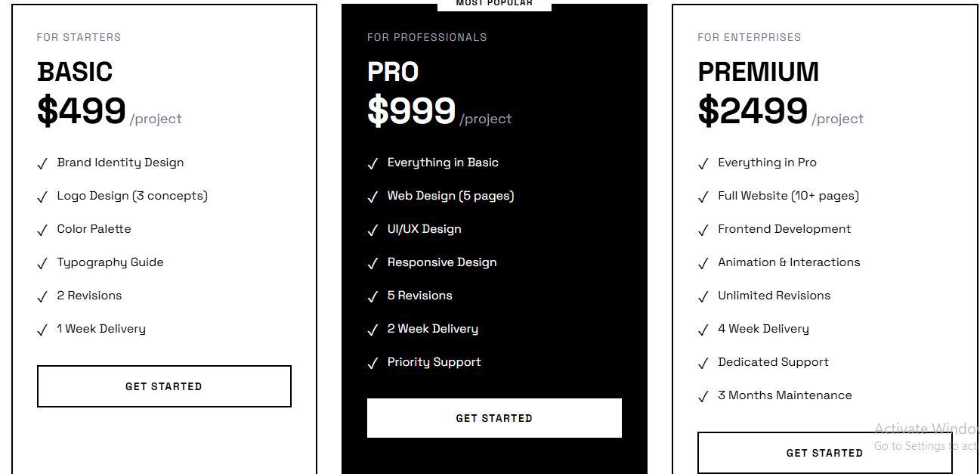Click the checkmark next to UI/UX Design
980x474 pixels.
(x=373, y=230)
